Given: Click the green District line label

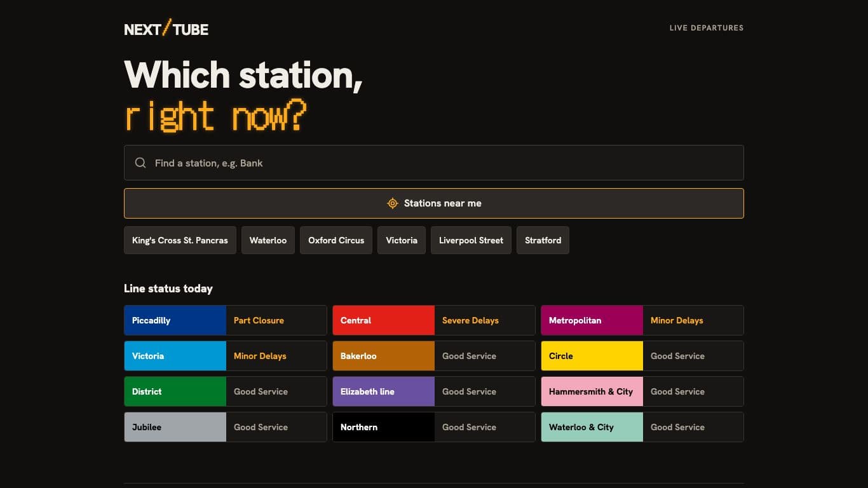Looking at the screenshot, I should click(x=175, y=391).
